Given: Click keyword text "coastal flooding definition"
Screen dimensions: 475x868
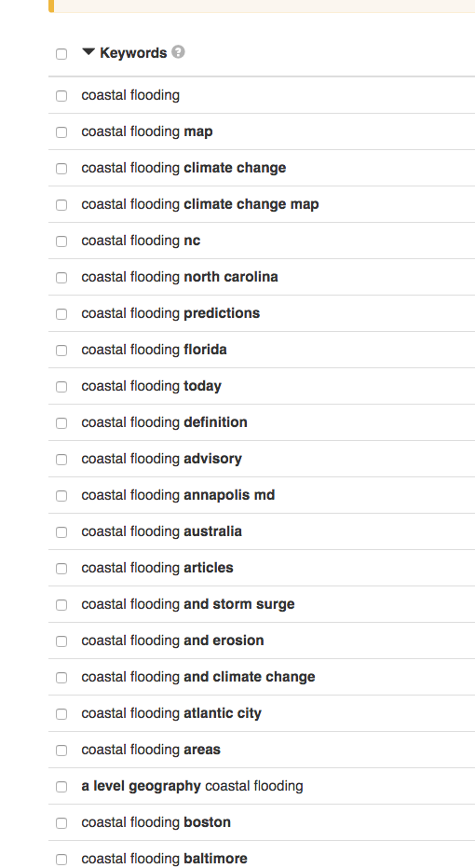Looking at the screenshot, I should tap(164, 422).
